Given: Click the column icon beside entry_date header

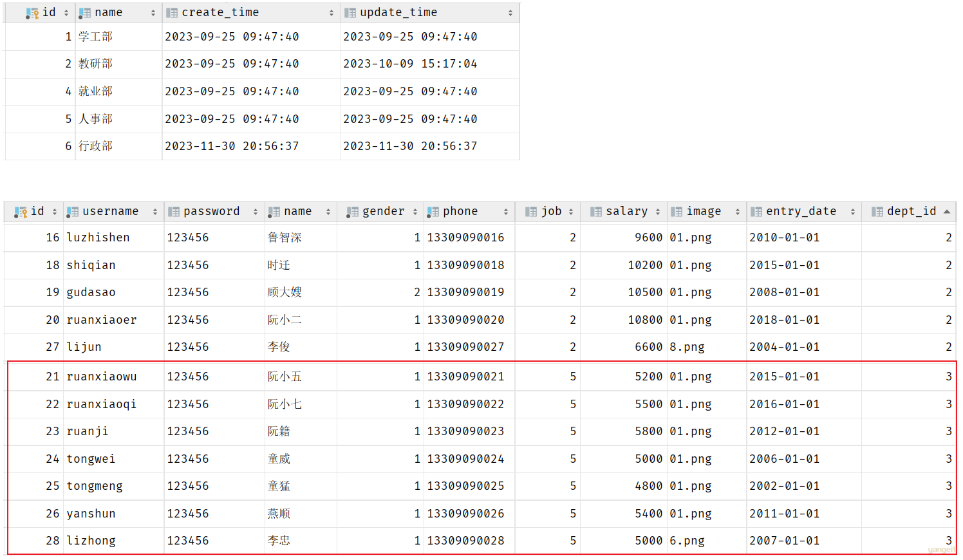Looking at the screenshot, I should coord(756,212).
